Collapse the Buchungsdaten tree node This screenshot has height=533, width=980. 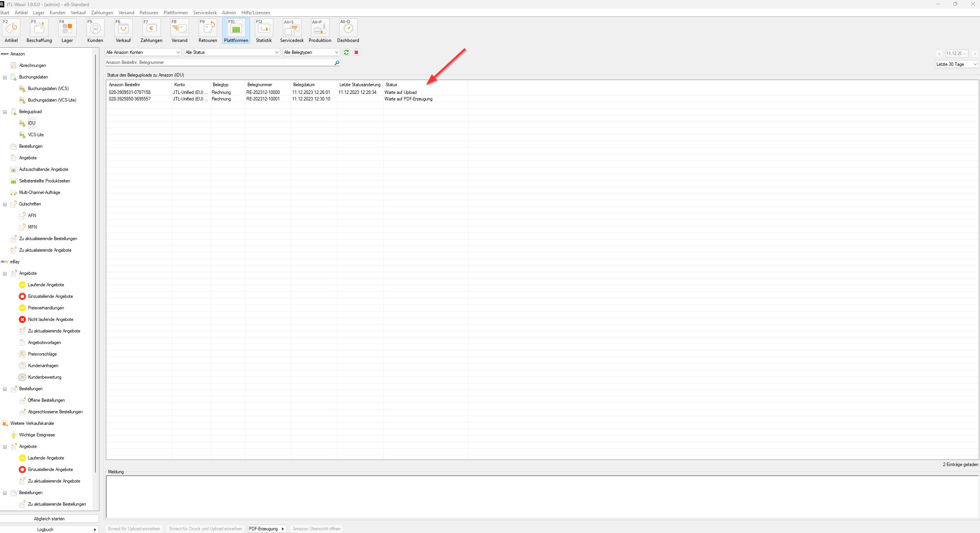[x=5, y=77]
